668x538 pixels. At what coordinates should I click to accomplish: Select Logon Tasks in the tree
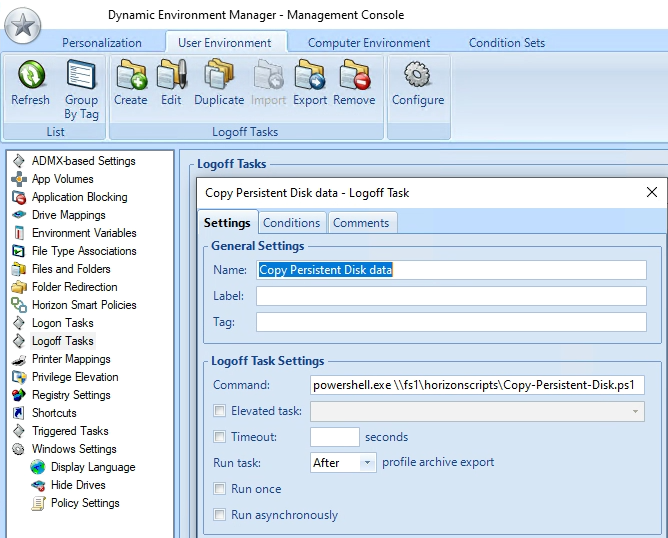pyautogui.click(x=63, y=323)
